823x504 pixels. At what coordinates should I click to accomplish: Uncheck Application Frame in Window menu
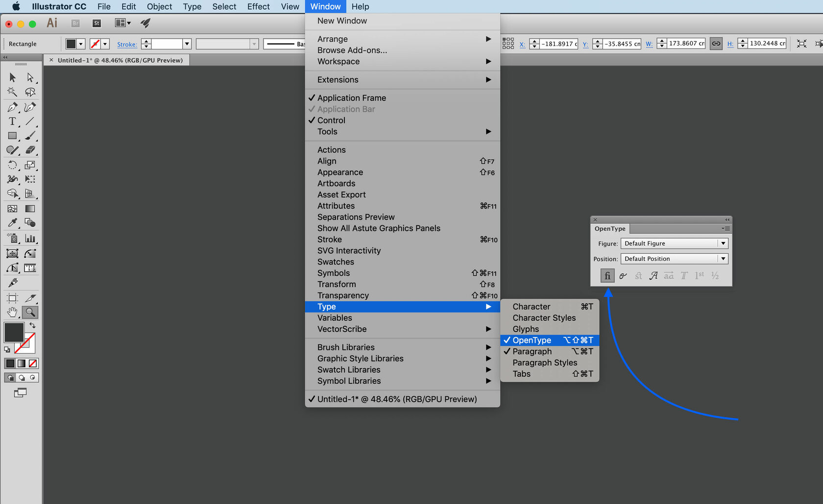pos(352,98)
